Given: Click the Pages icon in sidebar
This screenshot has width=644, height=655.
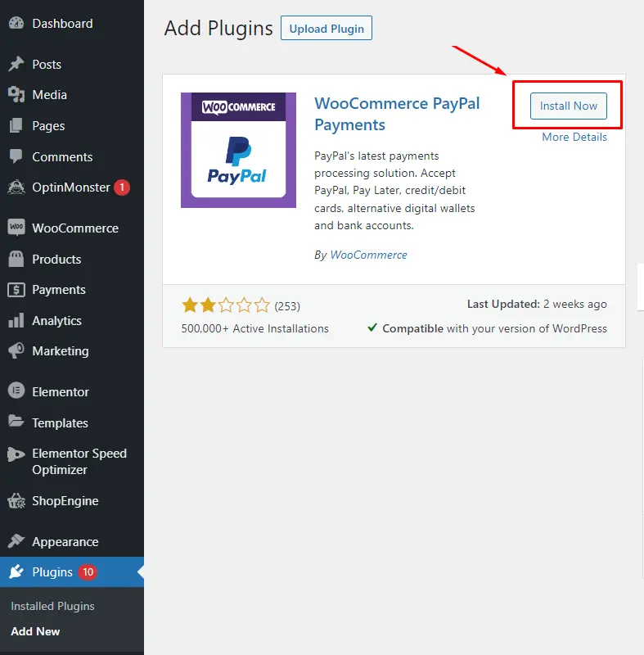Looking at the screenshot, I should (16, 125).
